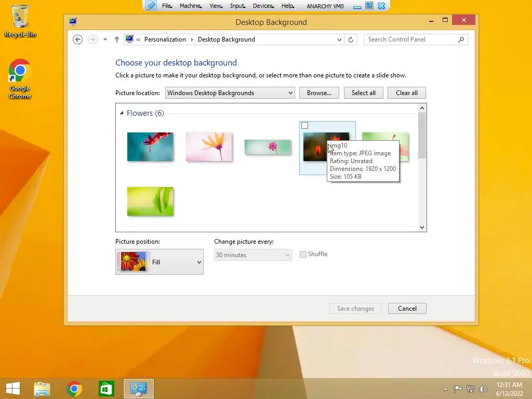Open Chrome from the taskbar
This screenshot has width=532, height=399.
click(x=74, y=389)
